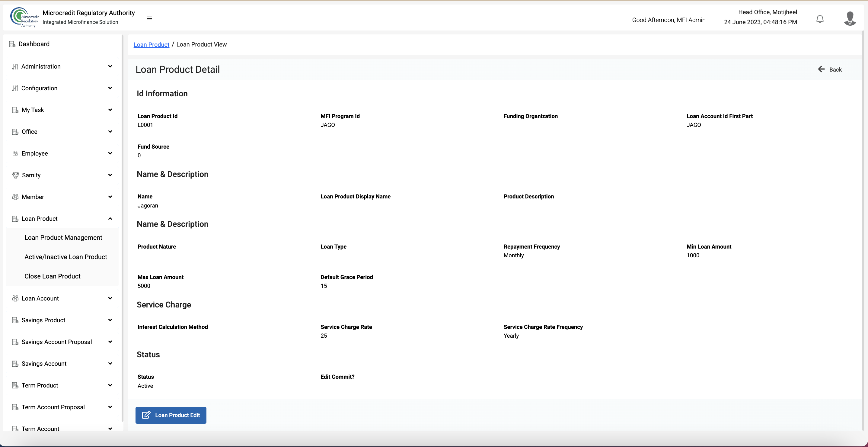This screenshot has height=447, width=868.
Task: Click the Term Account Proposal icon
Action: 15,407
